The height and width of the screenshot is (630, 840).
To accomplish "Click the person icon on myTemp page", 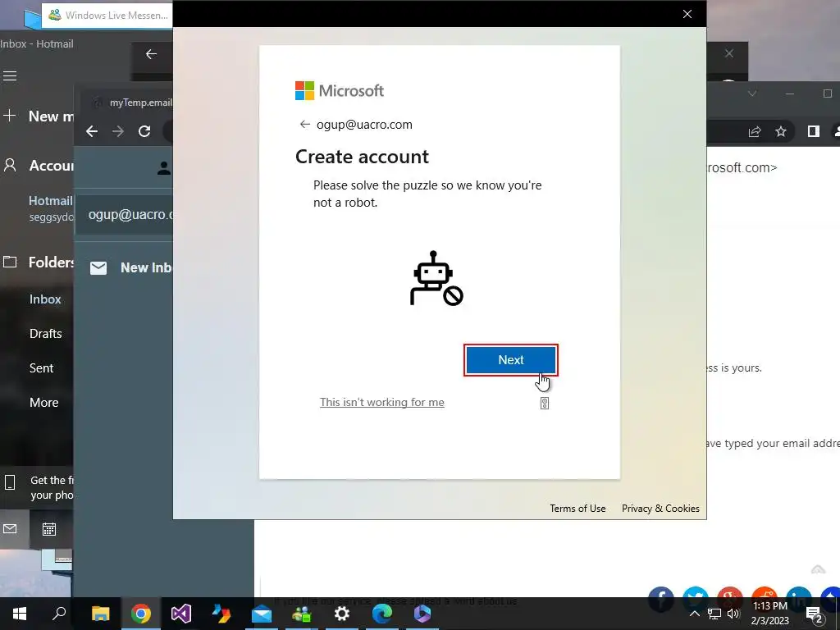I will tap(164, 168).
